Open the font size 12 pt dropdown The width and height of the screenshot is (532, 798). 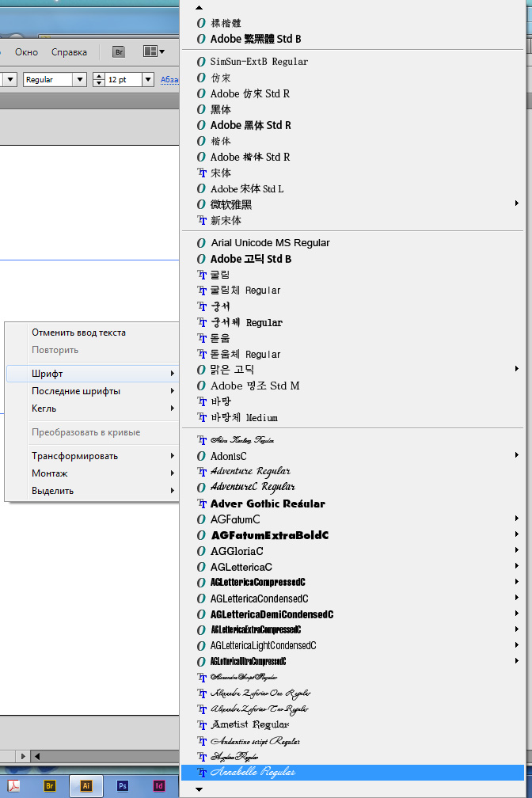tap(148, 79)
